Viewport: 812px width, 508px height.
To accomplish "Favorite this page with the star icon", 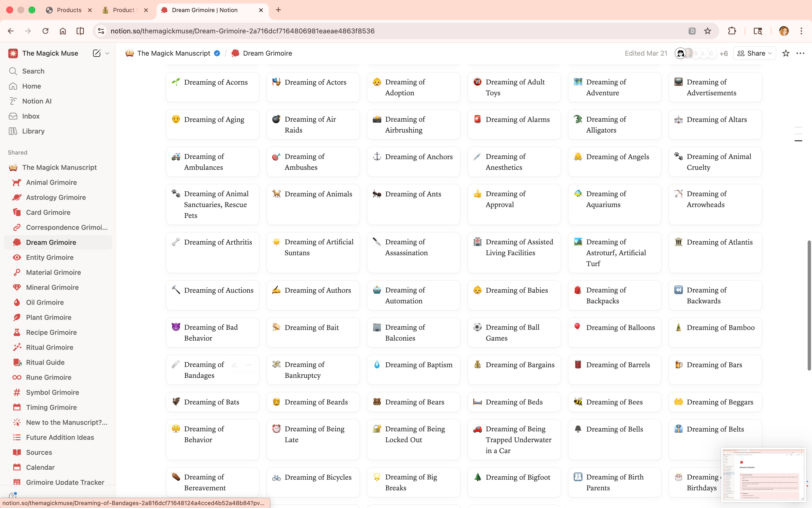I will [785, 53].
